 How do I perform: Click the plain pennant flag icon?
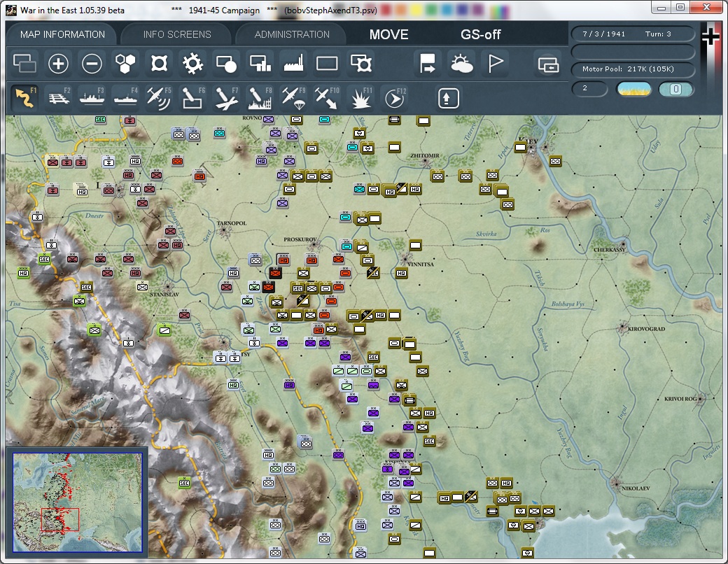point(496,63)
